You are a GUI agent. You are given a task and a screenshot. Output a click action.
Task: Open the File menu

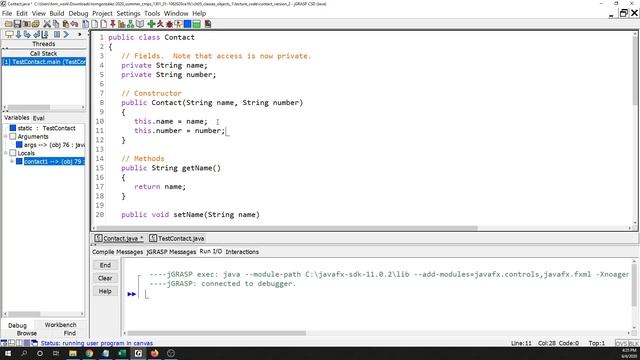(x=7, y=13)
